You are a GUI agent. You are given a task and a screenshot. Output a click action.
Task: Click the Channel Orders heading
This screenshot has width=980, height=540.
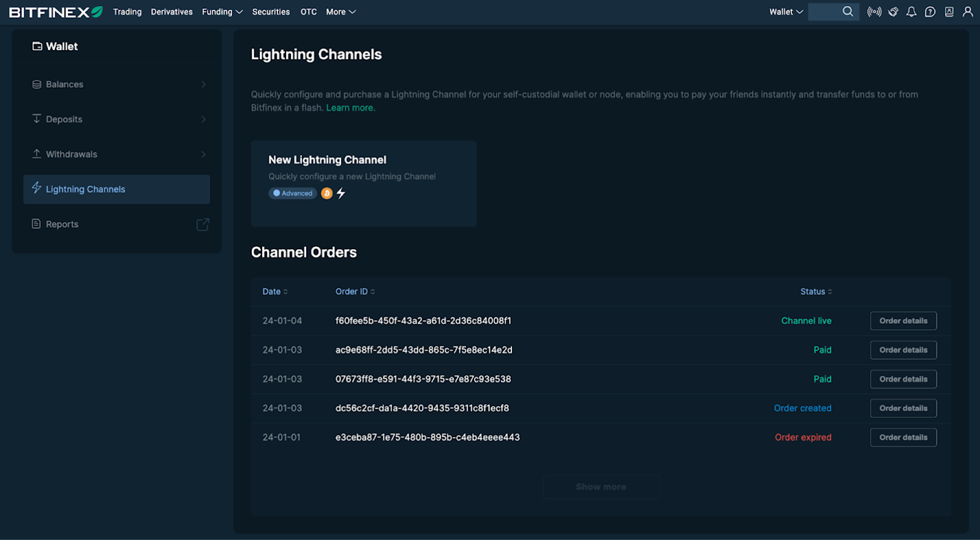coord(304,252)
